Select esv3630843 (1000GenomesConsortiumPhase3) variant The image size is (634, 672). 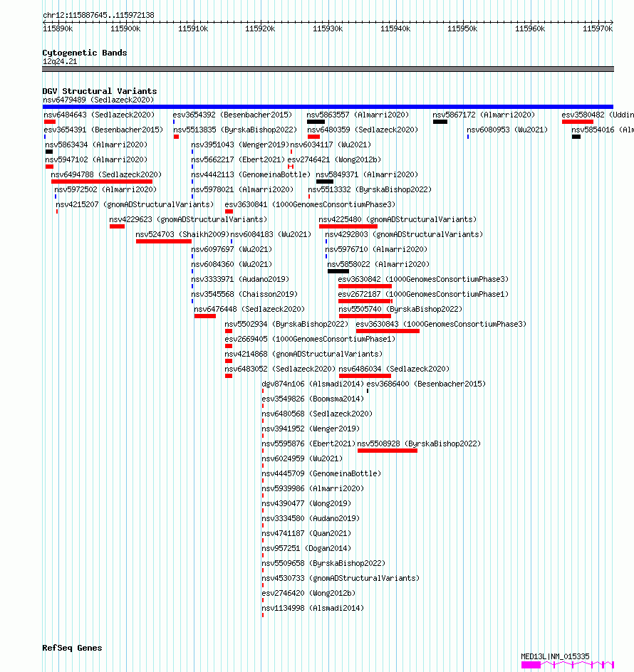coord(441,325)
